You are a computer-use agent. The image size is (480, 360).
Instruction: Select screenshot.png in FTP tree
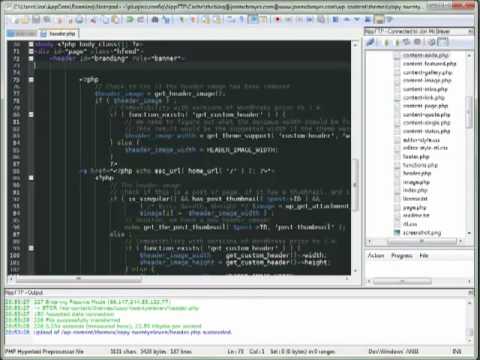422,233
